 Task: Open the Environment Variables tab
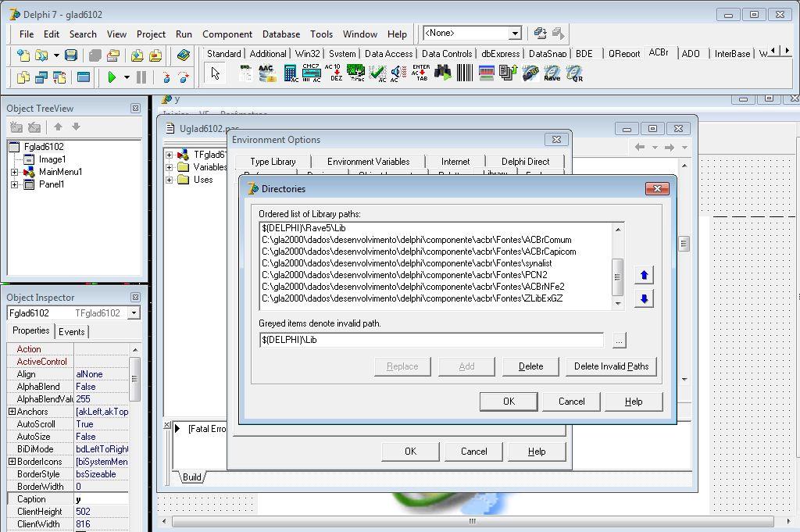point(369,162)
